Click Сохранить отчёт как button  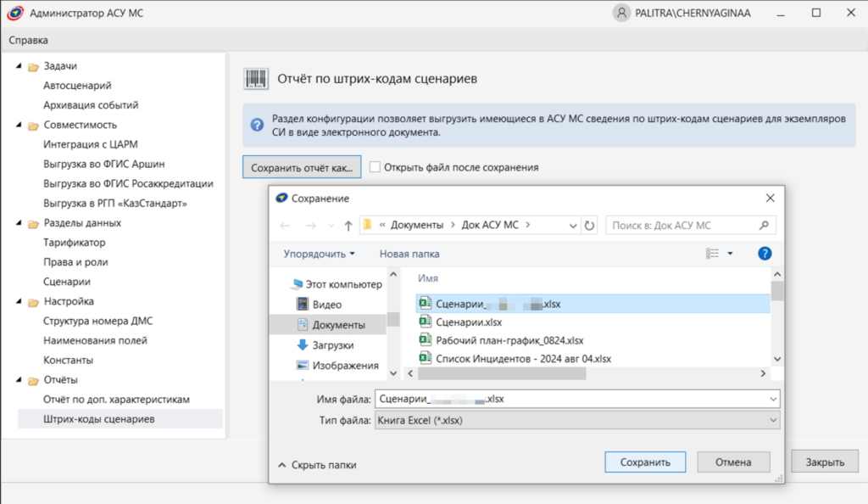point(302,167)
